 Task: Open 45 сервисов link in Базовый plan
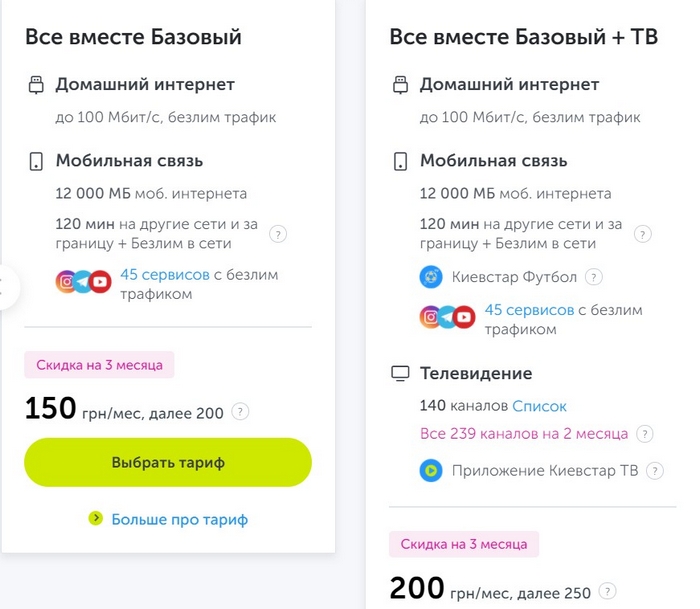point(165,274)
